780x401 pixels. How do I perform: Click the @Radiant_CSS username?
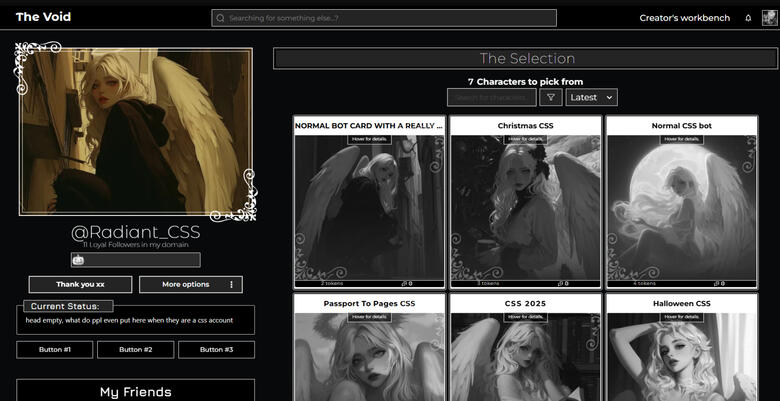click(135, 232)
